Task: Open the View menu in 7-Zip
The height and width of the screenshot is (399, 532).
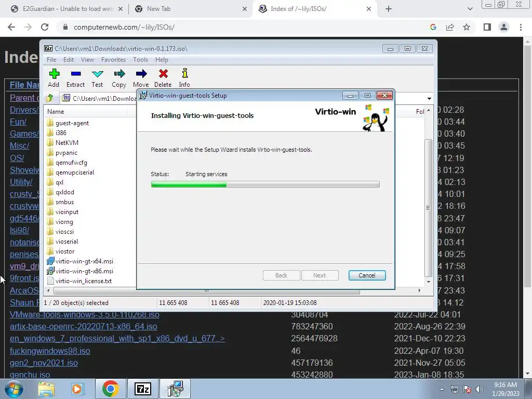Action: pos(87,60)
